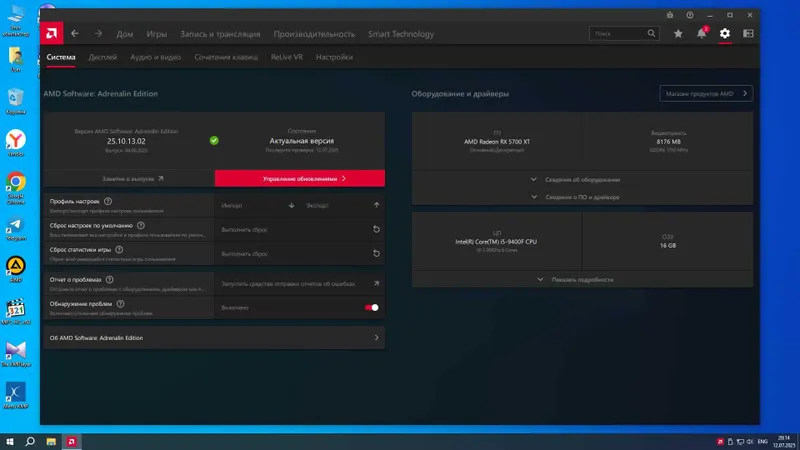This screenshot has height=450, width=800.
Task: Open the bug report icon in title bar
Action: (670, 15)
